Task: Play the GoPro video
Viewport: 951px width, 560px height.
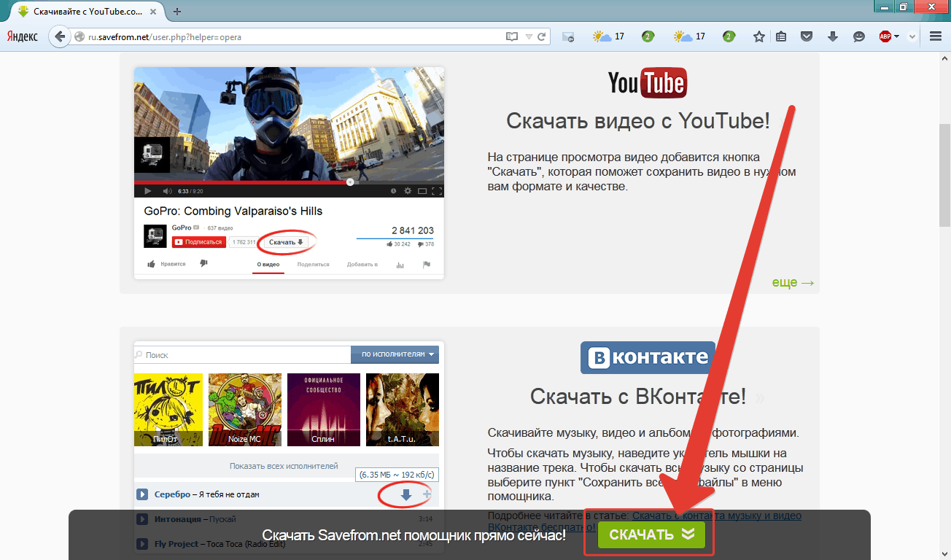Action: coord(147,191)
